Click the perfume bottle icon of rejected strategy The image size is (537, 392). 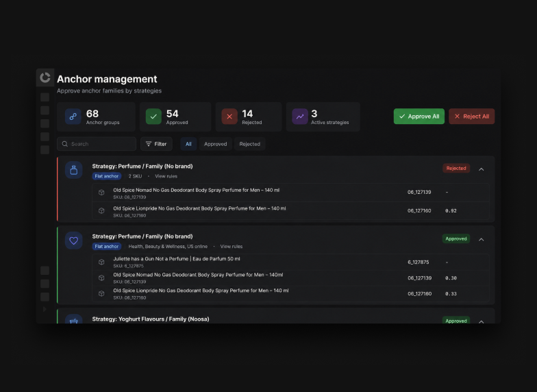pos(74,170)
